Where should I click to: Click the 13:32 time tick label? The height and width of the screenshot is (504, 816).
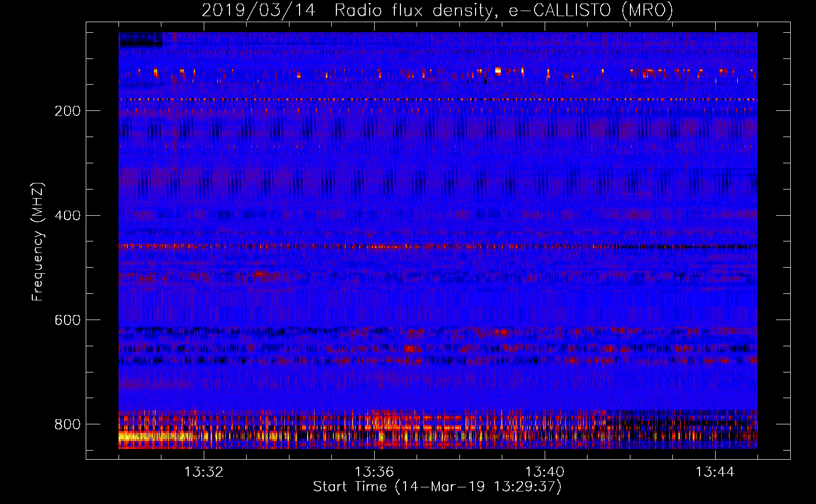tap(204, 472)
